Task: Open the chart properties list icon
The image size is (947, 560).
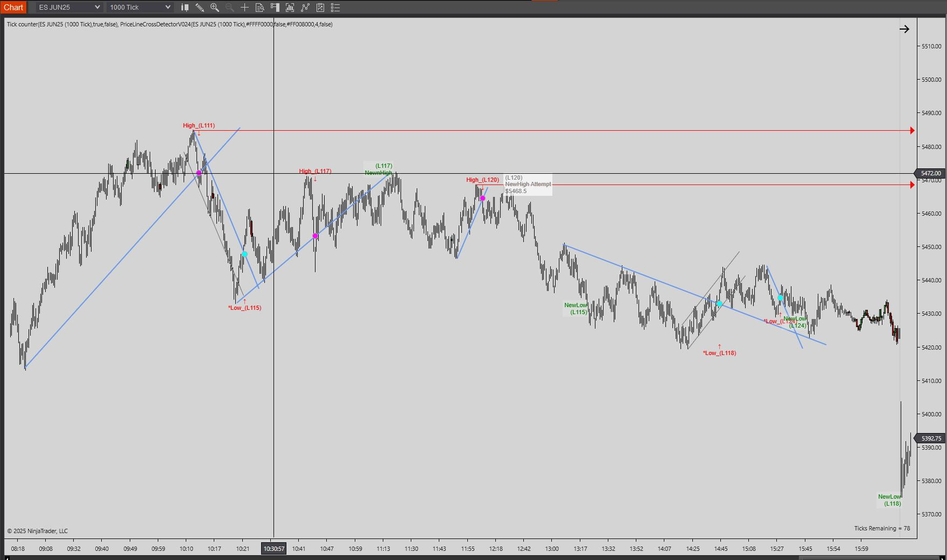Action: click(335, 8)
